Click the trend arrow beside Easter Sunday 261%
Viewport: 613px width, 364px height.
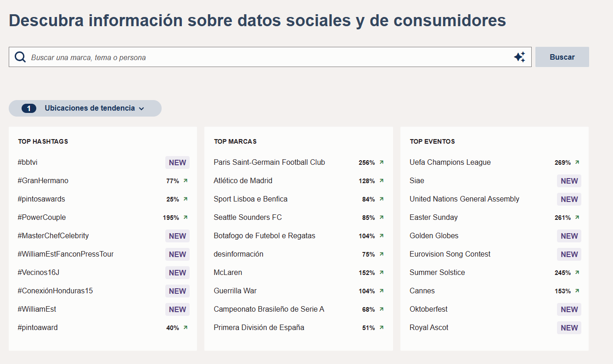pos(577,218)
